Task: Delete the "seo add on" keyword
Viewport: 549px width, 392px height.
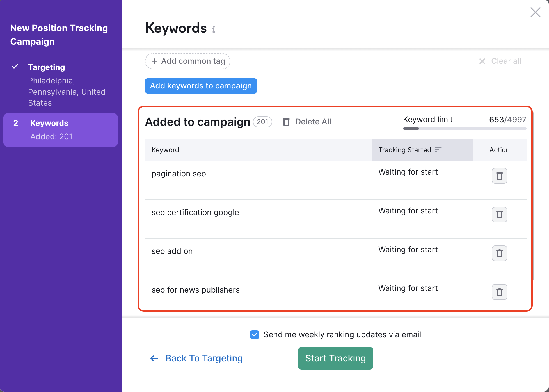Action: click(x=499, y=253)
